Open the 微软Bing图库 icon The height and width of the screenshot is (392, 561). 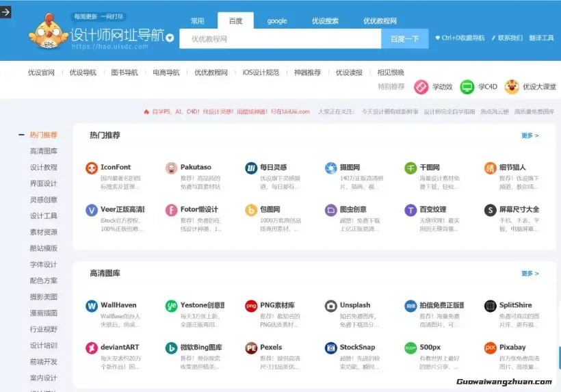[x=171, y=348]
